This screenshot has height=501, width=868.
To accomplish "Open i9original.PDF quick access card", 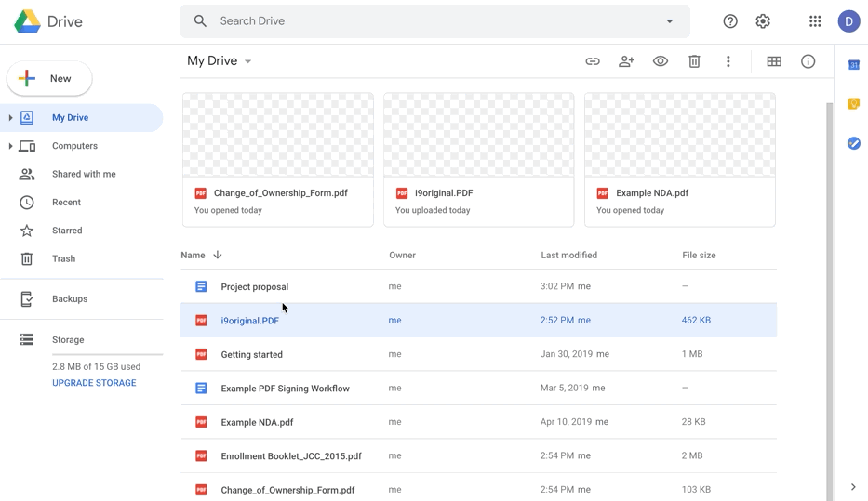I will [x=479, y=160].
